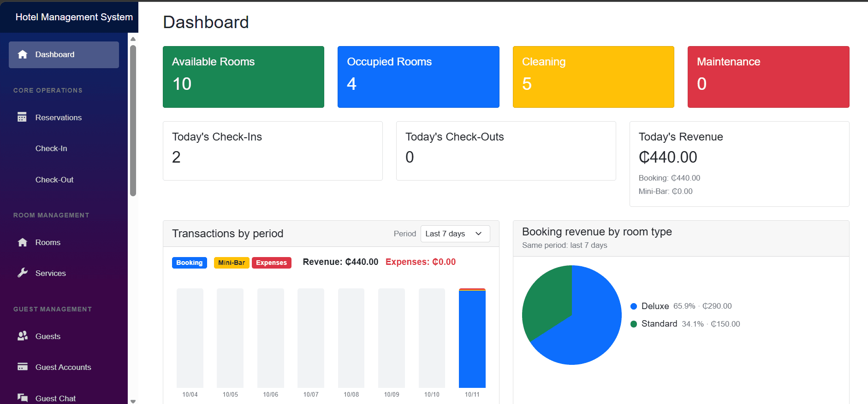Click the 10/11 date axis label

tap(472, 395)
